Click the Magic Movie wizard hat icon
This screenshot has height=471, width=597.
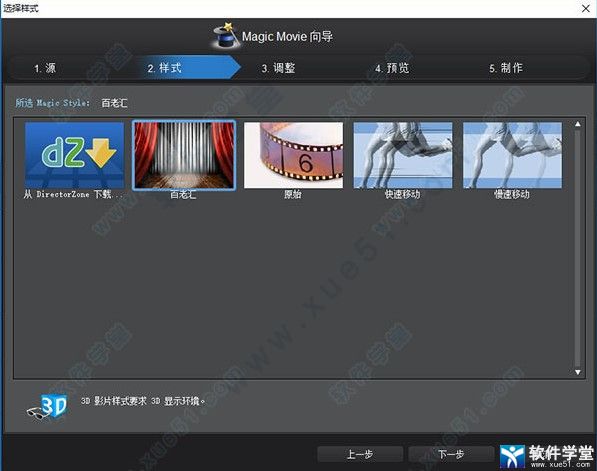226,35
